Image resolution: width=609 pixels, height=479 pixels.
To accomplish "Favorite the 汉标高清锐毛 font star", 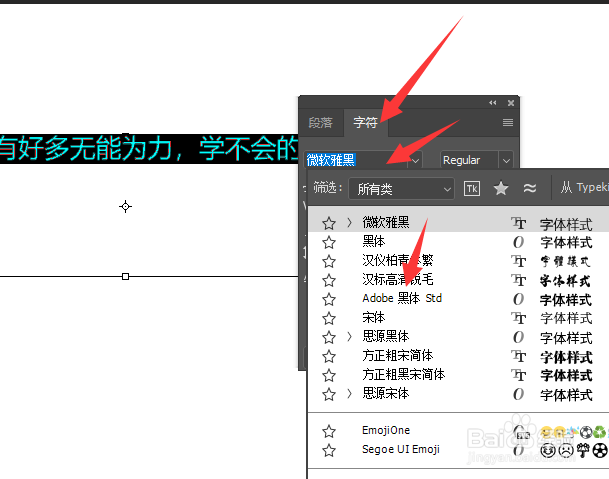I will tap(329, 280).
